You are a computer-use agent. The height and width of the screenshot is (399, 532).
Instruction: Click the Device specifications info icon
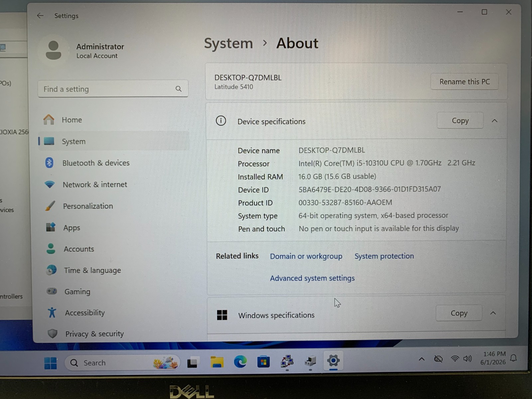221,121
